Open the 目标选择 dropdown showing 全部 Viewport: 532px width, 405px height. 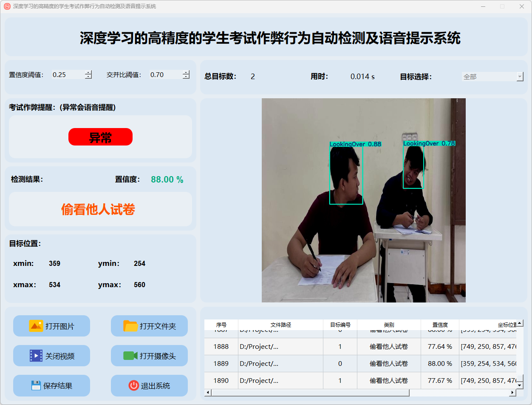point(492,77)
